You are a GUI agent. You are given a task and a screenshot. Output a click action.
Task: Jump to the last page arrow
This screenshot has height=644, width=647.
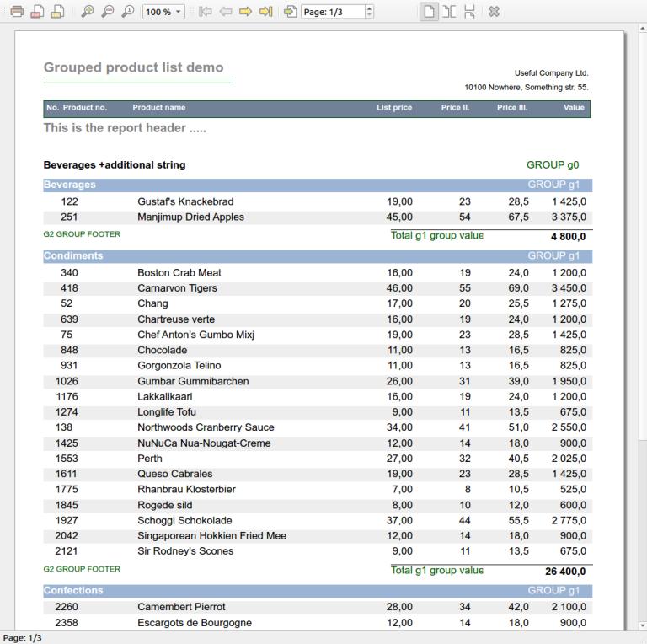point(265,12)
